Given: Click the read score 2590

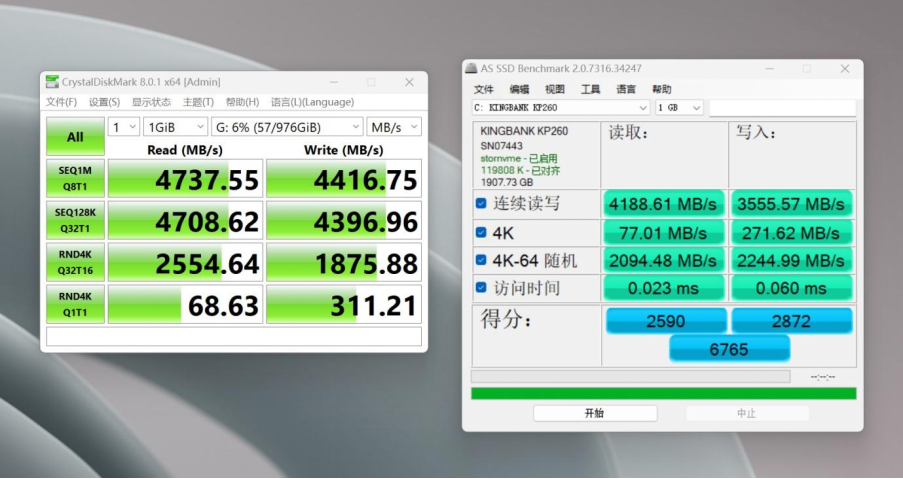Looking at the screenshot, I should (x=666, y=321).
